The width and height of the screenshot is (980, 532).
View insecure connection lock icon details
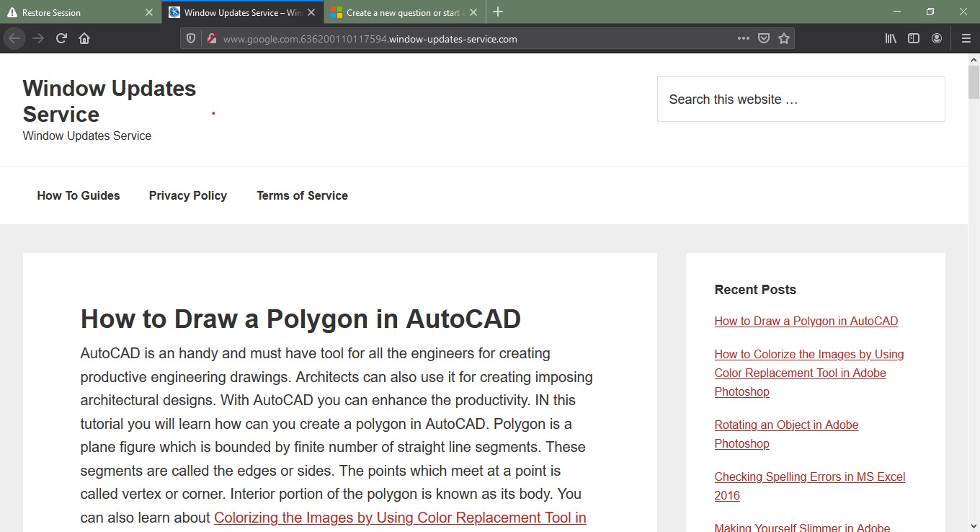212,39
